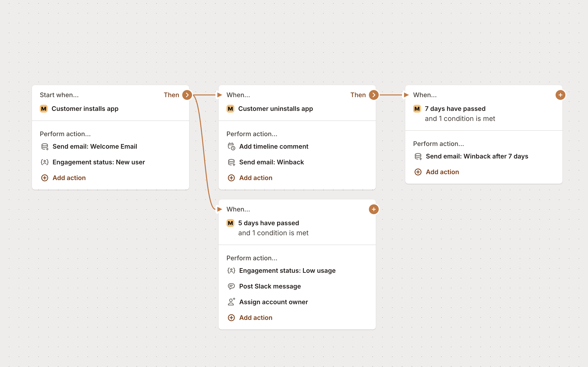Click the Add timeline comment clock icon

pos(231,146)
